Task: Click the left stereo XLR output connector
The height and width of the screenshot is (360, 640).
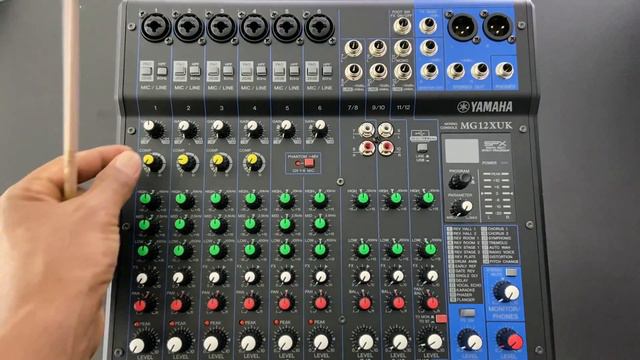Action: pyautogui.click(x=462, y=27)
